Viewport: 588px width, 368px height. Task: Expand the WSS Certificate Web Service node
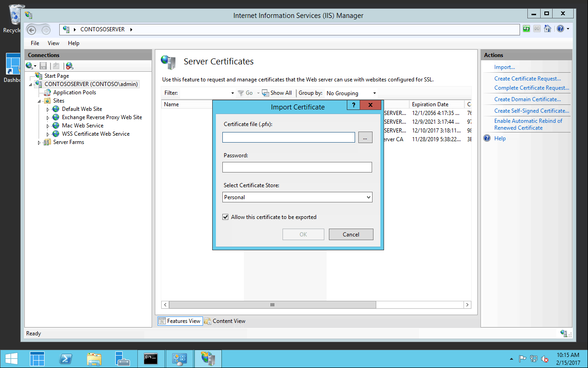point(48,134)
